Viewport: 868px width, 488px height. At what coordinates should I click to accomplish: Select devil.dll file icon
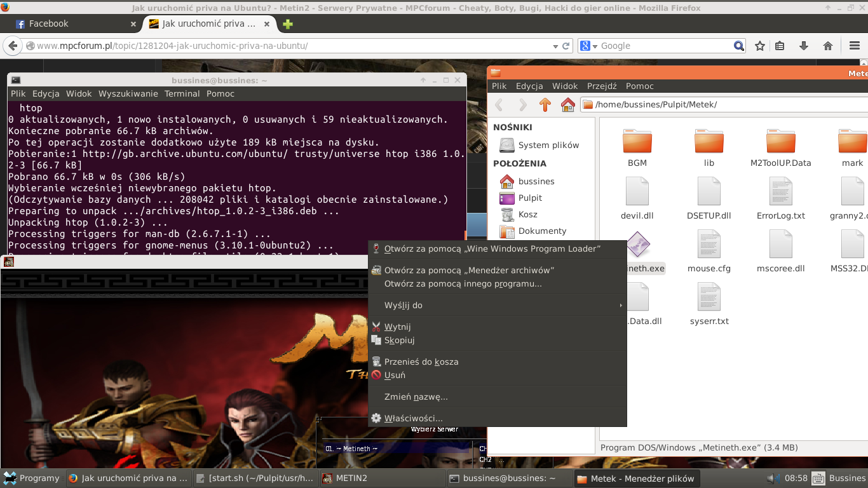[x=637, y=191]
